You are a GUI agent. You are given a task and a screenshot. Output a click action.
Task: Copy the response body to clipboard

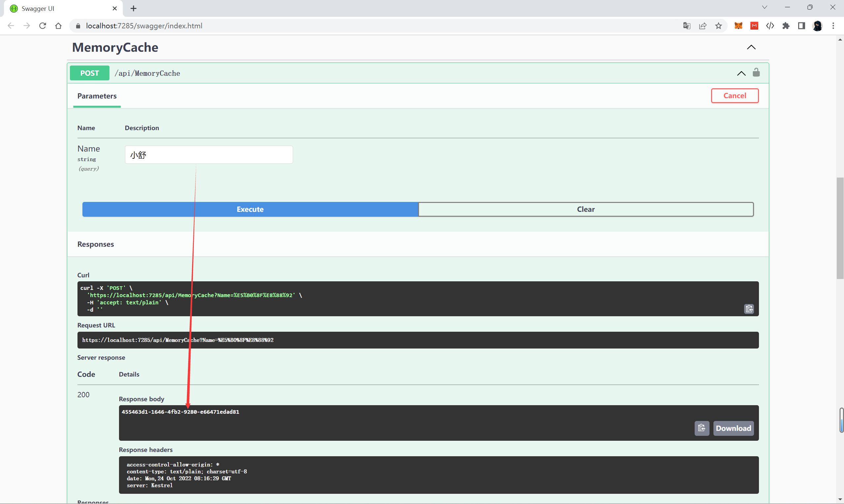pyautogui.click(x=702, y=428)
